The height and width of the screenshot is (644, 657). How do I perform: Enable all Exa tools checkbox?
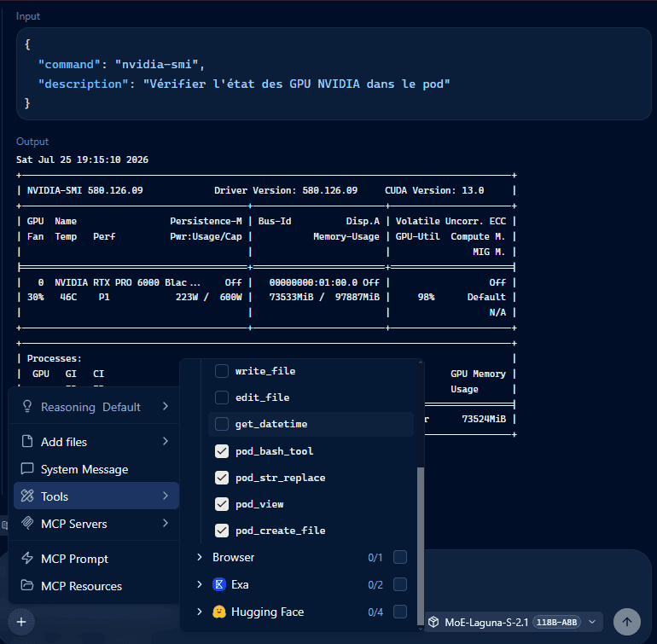coord(400,584)
